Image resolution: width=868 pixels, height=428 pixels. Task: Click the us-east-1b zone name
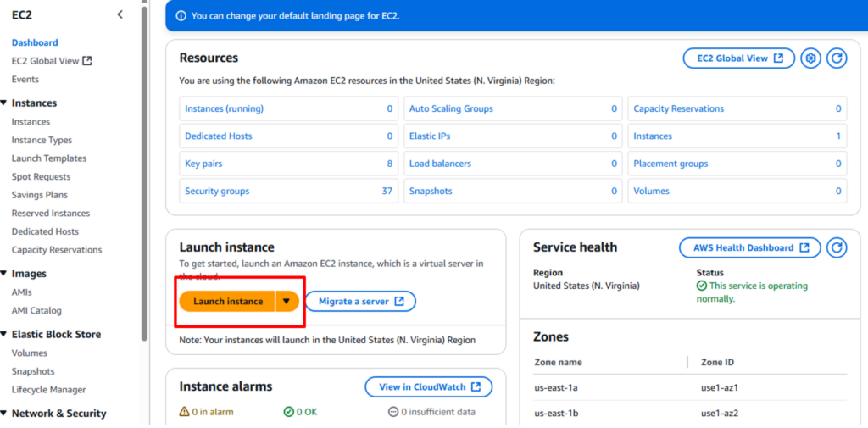pos(556,413)
